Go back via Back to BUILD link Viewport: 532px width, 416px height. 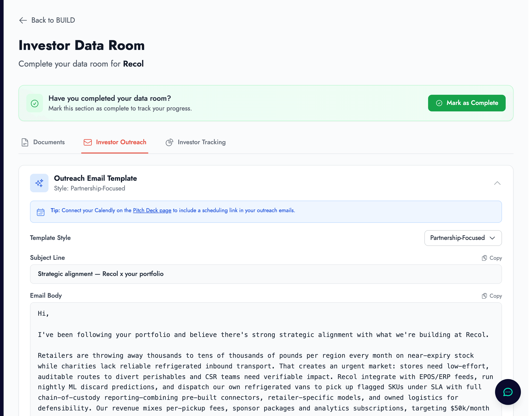click(47, 20)
